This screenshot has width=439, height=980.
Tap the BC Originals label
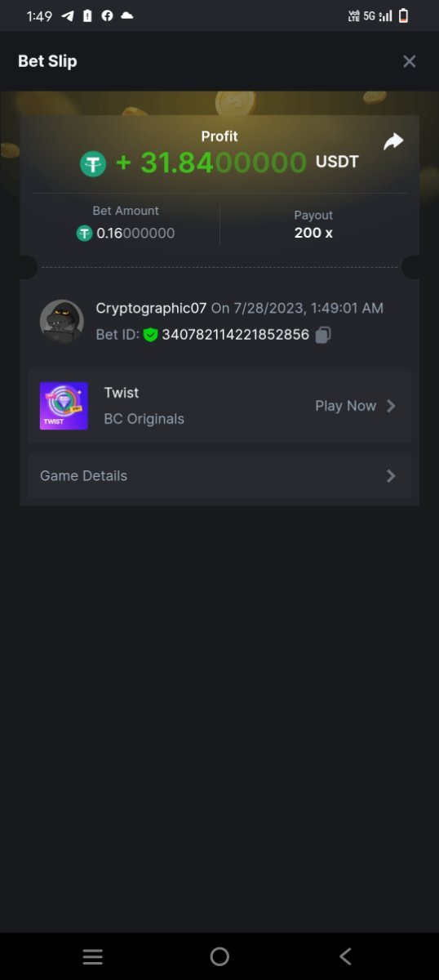144,419
